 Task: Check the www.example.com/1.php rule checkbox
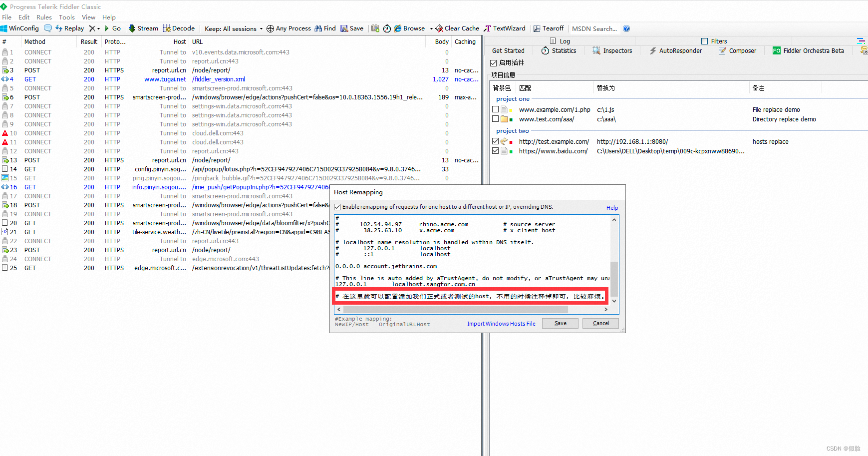(495, 109)
